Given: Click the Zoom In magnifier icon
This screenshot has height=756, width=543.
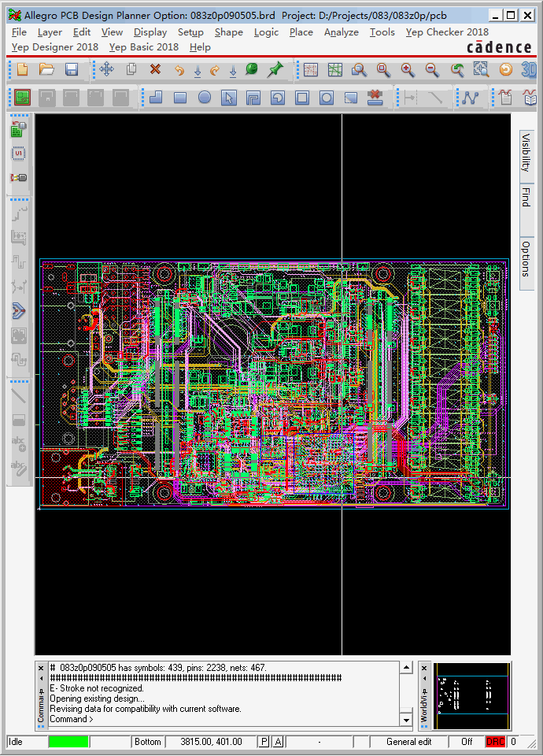Looking at the screenshot, I should [x=407, y=70].
